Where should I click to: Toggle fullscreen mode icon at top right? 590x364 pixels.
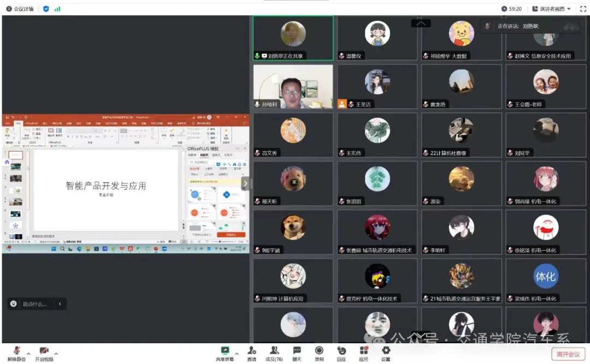(x=582, y=9)
